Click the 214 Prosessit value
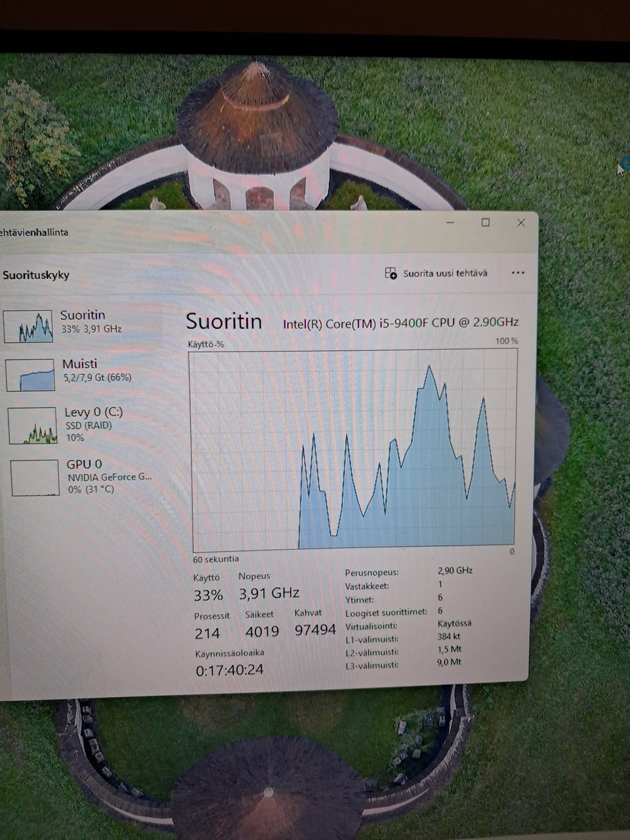Screen dimensions: 630x840 coord(207,633)
